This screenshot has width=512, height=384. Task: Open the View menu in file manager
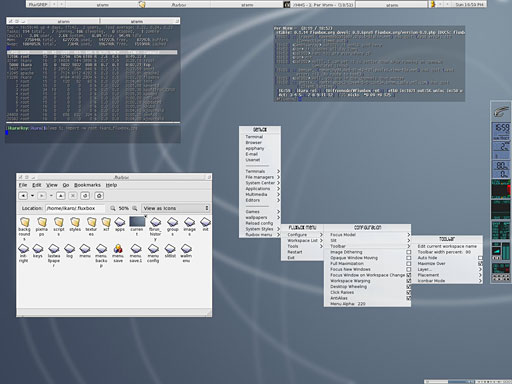52,185
